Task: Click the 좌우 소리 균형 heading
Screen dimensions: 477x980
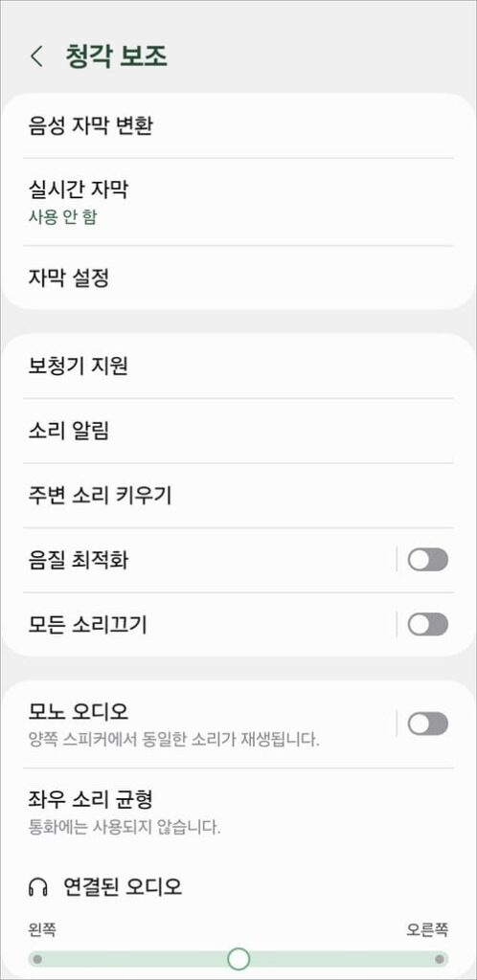Action: tap(91, 798)
